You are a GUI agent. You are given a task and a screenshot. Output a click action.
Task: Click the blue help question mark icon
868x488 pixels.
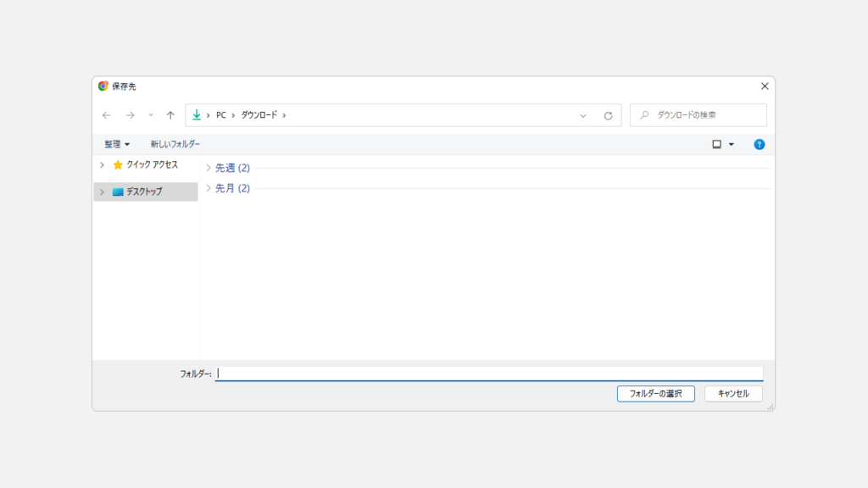click(x=759, y=144)
